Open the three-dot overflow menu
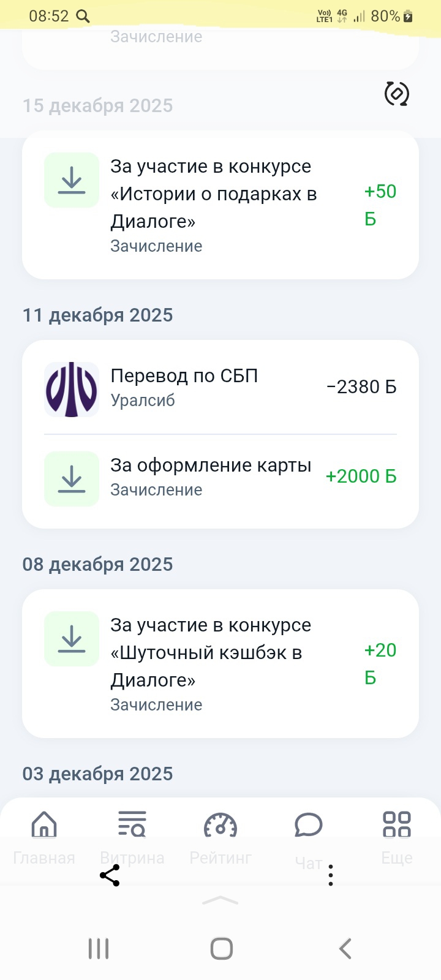The image size is (441, 980). (331, 875)
